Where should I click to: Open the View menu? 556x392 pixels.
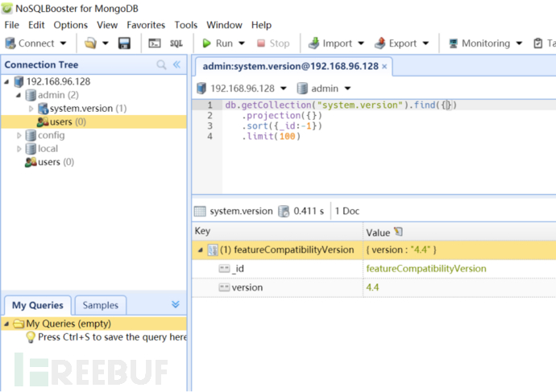click(107, 25)
